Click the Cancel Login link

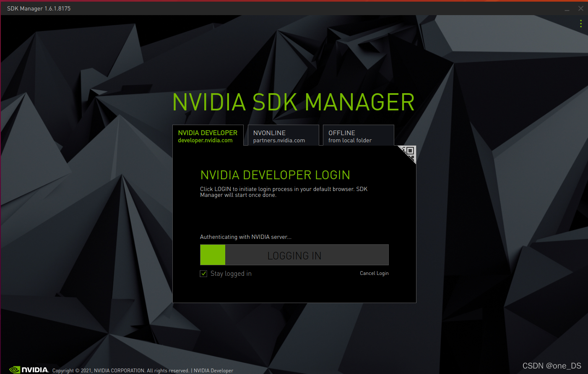(374, 273)
